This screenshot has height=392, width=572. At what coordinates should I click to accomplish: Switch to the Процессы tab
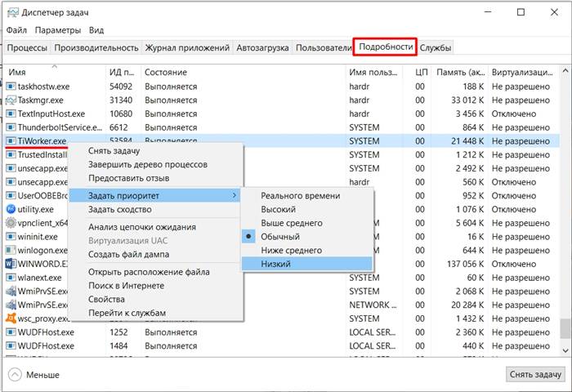(x=27, y=47)
